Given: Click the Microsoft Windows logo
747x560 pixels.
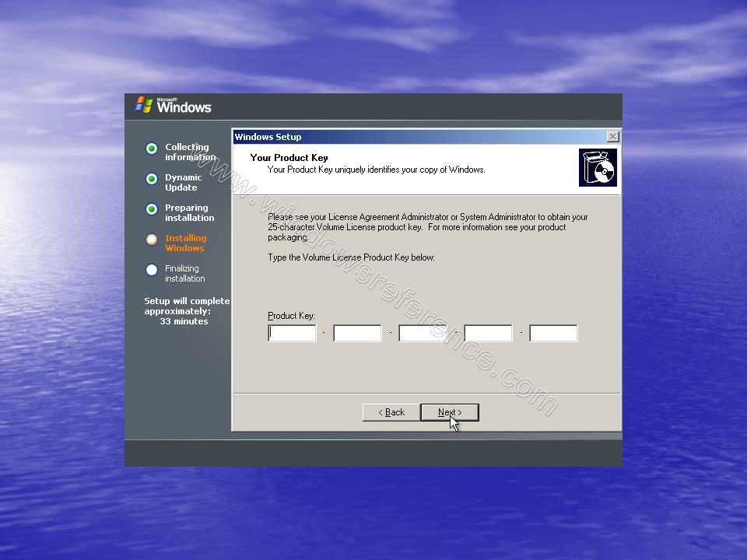Looking at the screenshot, I should pyautogui.click(x=174, y=105).
